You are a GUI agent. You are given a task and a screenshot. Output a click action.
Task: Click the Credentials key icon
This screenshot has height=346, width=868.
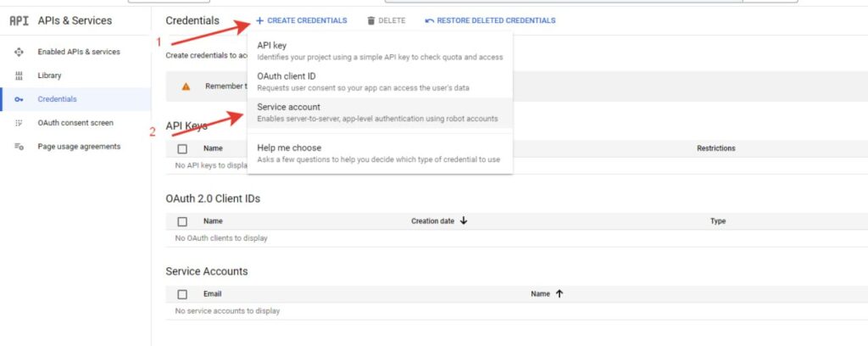[19, 100]
